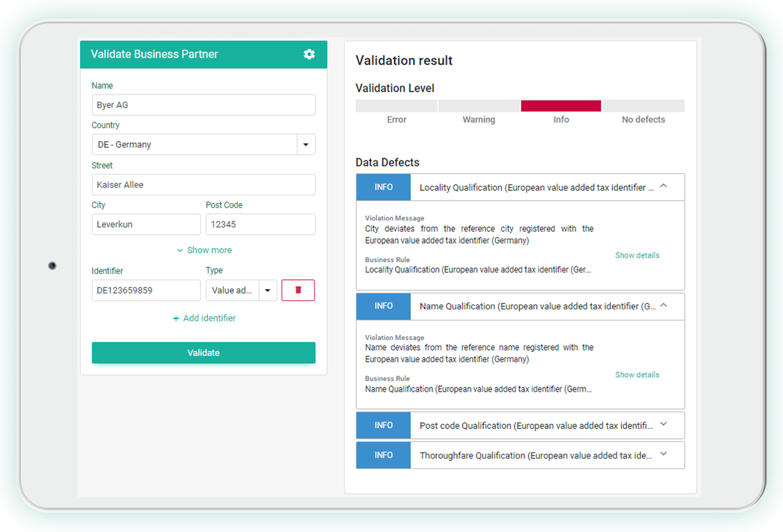
Task: Click the Name field containing Byer AG
Action: click(x=204, y=105)
